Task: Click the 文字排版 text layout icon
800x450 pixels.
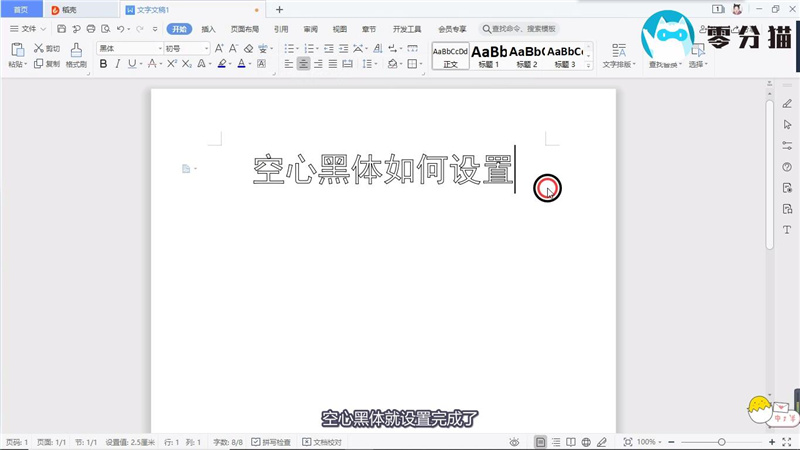Action: [619, 54]
